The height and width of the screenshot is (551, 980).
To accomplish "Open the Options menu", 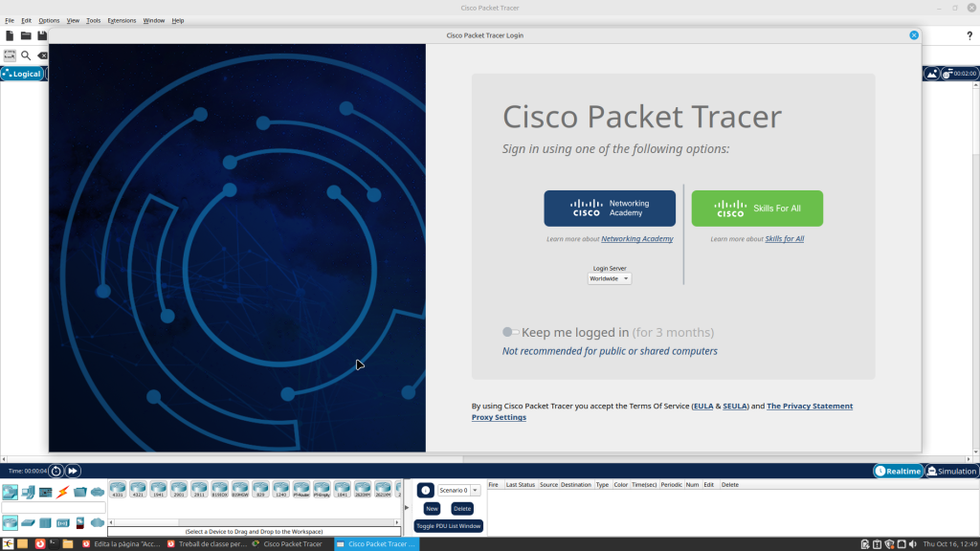I will [49, 20].
